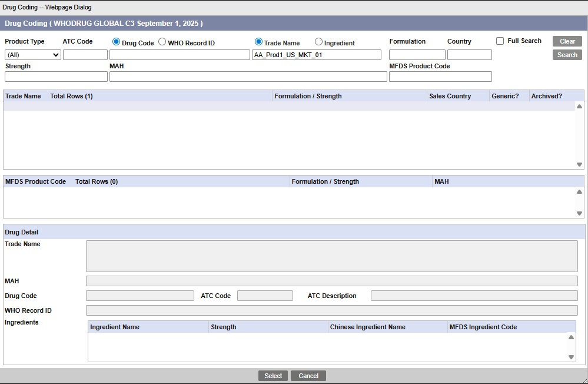Click Ingredients table scroll up arrow

coord(571,337)
